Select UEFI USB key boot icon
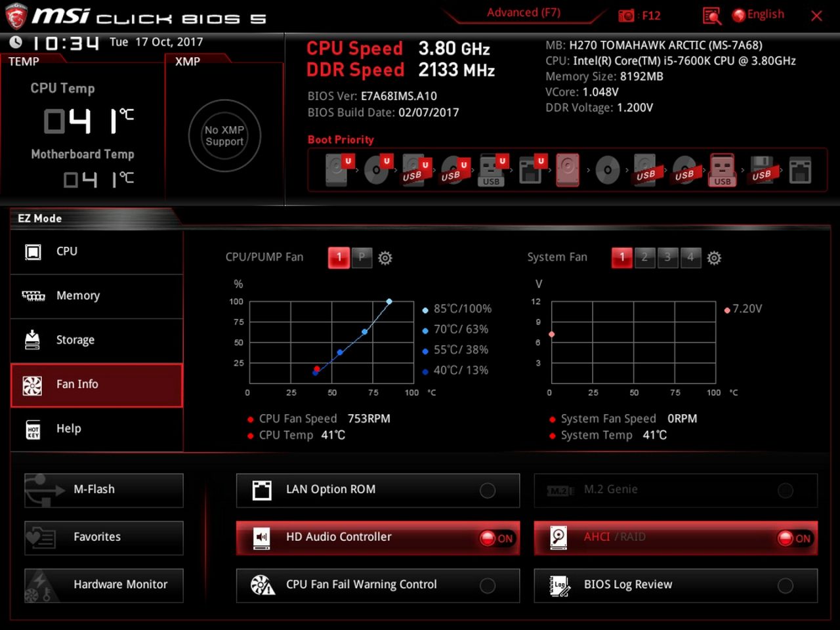Screen dimensions: 840x630 [x=493, y=170]
